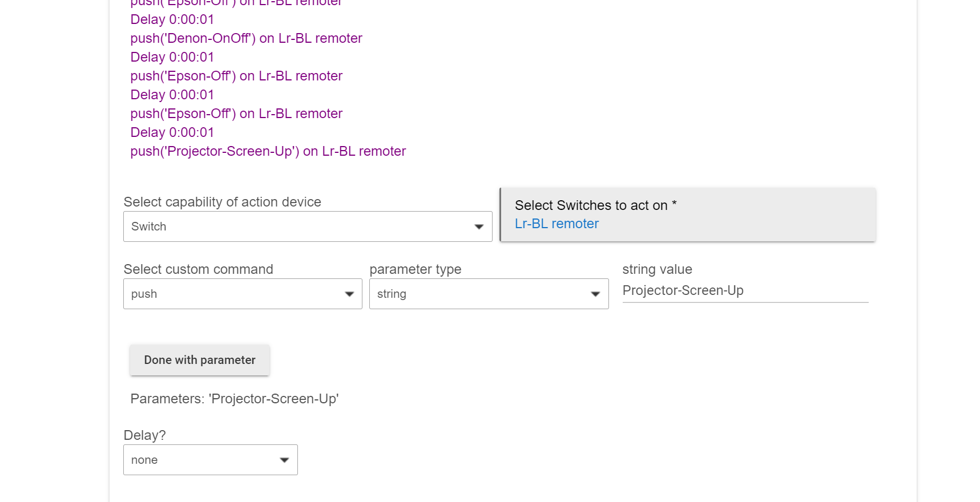This screenshot has width=980, height=502.
Task: Click the Done with parameter button
Action: click(x=200, y=360)
